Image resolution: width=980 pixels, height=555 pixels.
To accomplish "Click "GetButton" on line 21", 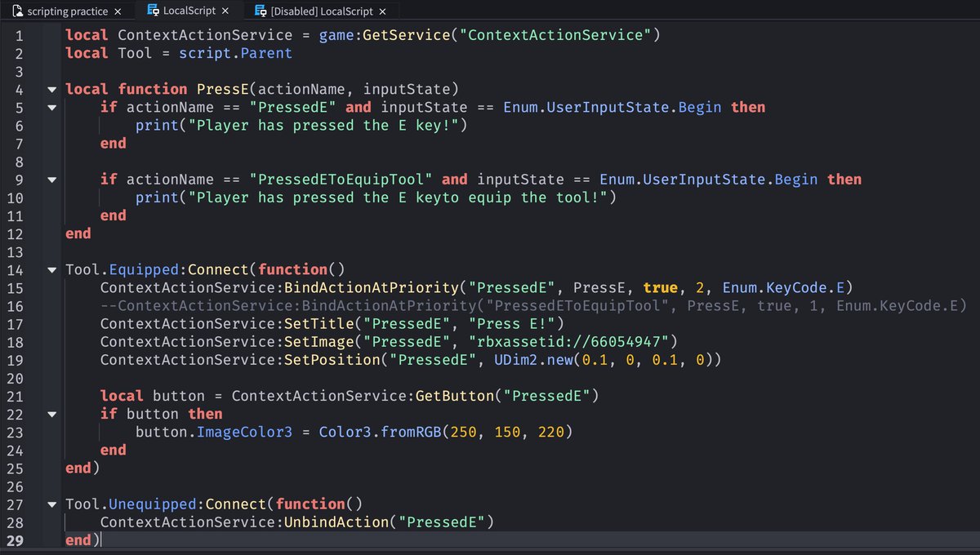I will (454, 396).
